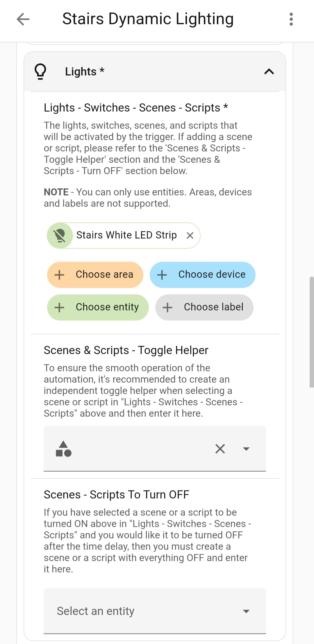The width and height of the screenshot is (314, 644).
Task: Open the three-dot overflow menu
Action: pyautogui.click(x=291, y=19)
